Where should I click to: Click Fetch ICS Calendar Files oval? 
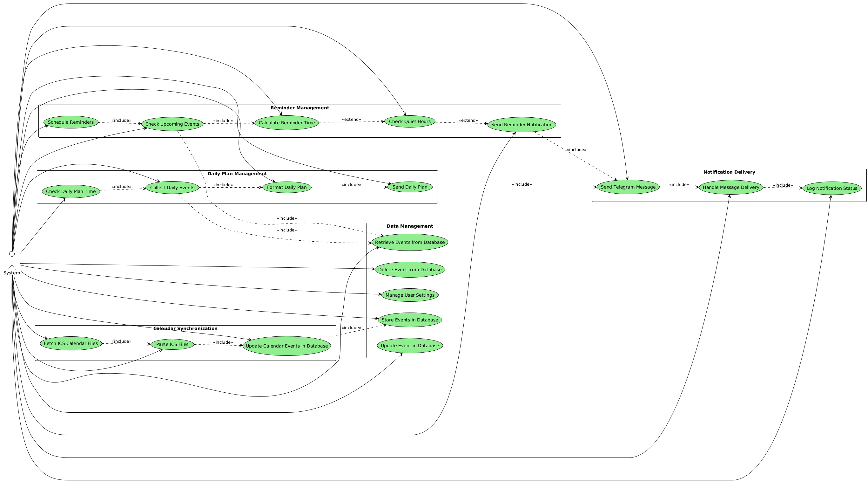71,343
